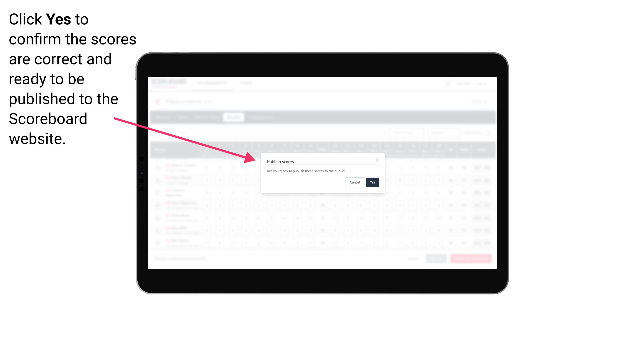Select the score submission icon

click(372, 182)
